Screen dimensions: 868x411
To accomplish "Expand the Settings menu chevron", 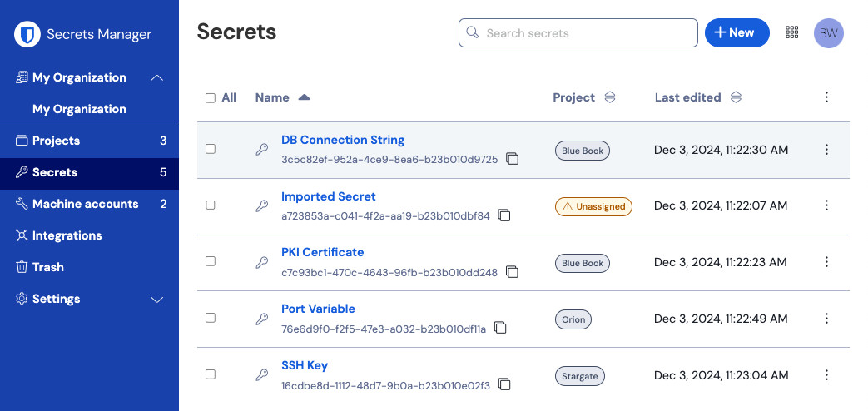I will click(156, 300).
